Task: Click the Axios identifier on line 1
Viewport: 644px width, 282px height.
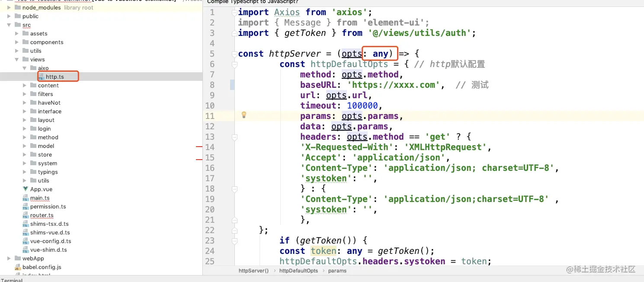Action: [287, 12]
